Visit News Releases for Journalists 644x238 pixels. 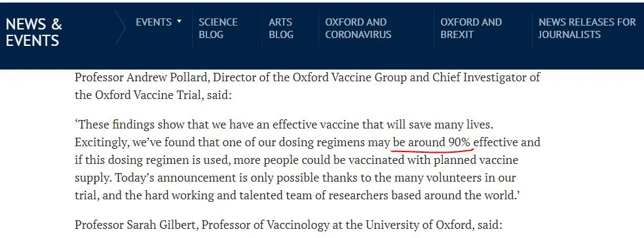(587, 28)
